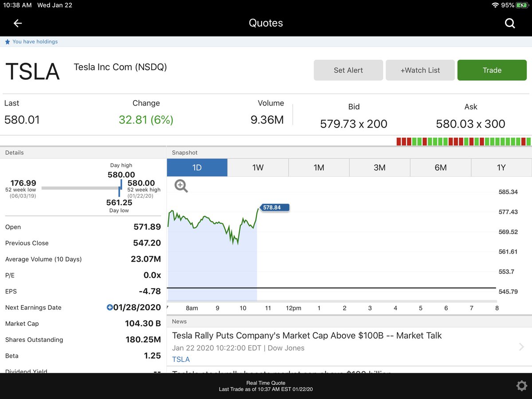Tap 'You have holdings' link
The image size is (532, 399).
pos(35,42)
